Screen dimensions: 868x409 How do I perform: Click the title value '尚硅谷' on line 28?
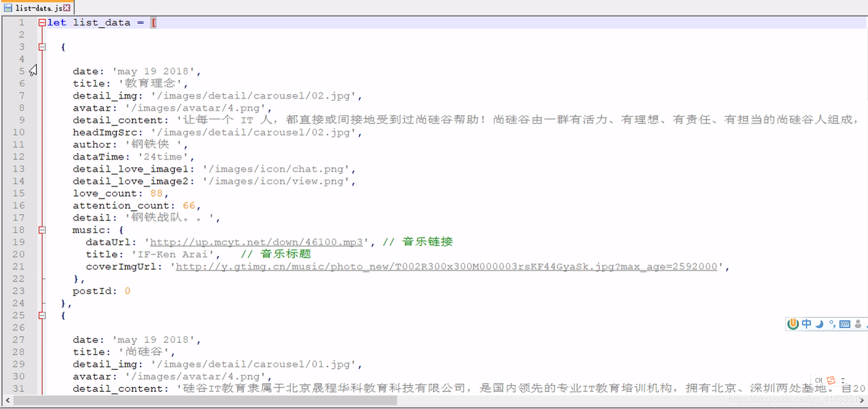click(144, 352)
